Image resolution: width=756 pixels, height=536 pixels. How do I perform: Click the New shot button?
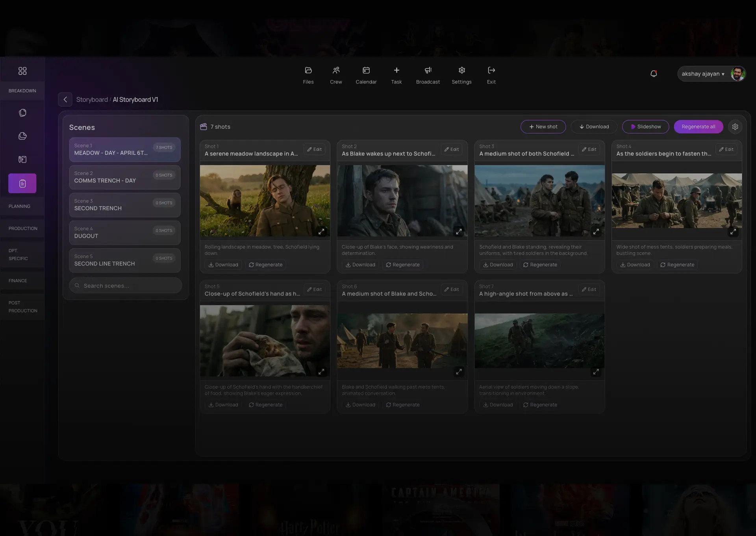pyautogui.click(x=543, y=127)
